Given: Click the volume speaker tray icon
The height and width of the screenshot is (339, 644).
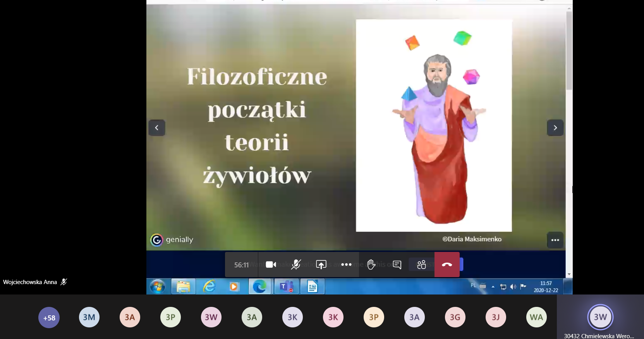Looking at the screenshot, I should click(x=513, y=287).
